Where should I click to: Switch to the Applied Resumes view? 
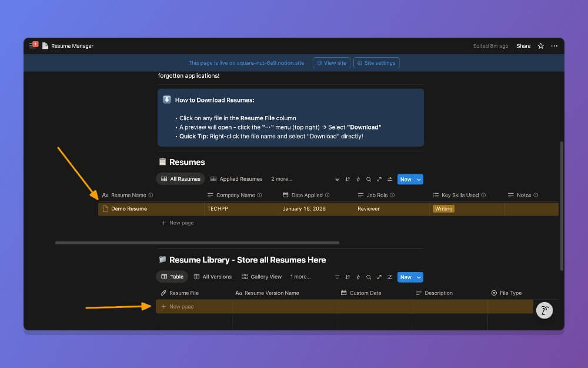point(237,179)
